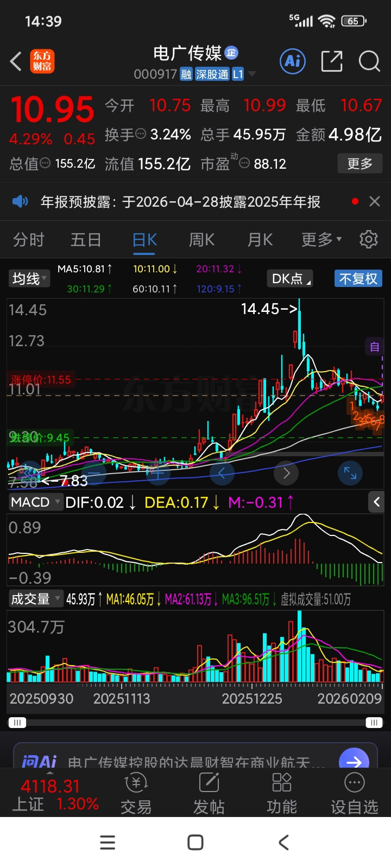The width and height of the screenshot is (391, 868).
Task: Tap the 总值 info circle icon
Action: coord(46,163)
